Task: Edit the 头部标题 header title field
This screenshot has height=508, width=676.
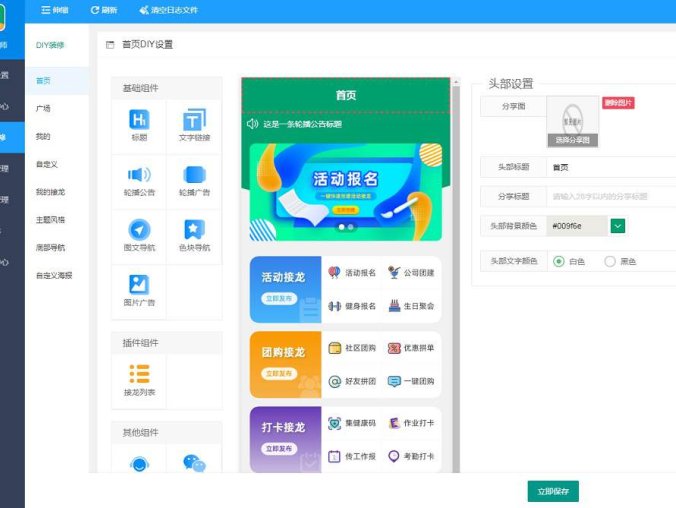Action: point(611,167)
